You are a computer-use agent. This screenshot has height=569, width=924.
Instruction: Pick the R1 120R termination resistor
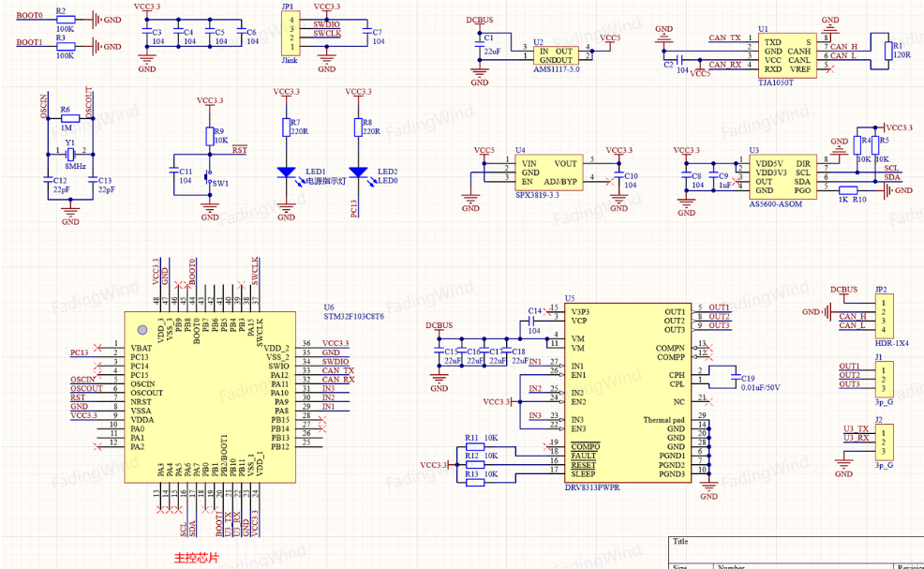(888, 51)
